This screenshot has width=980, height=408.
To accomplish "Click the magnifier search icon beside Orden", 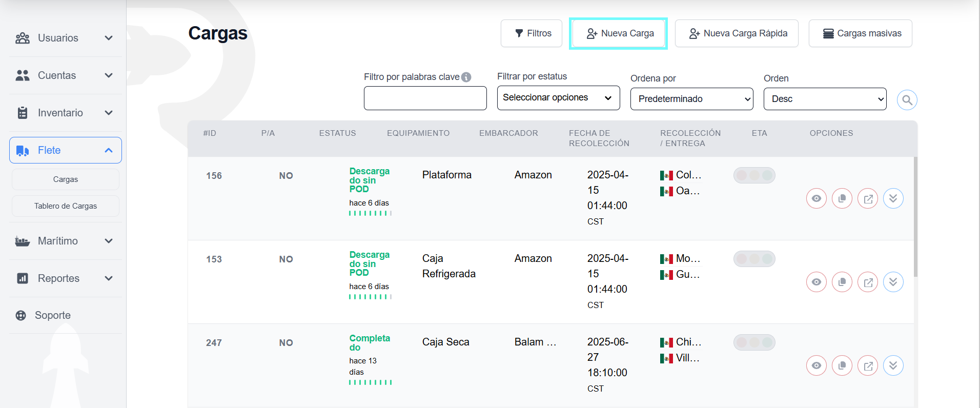I will [x=907, y=100].
